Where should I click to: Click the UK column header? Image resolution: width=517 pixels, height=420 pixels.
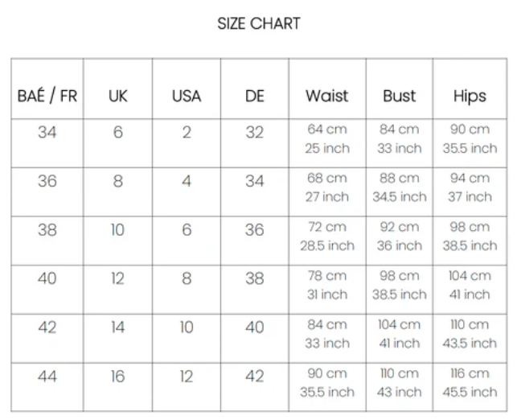click(x=117, y=96)
